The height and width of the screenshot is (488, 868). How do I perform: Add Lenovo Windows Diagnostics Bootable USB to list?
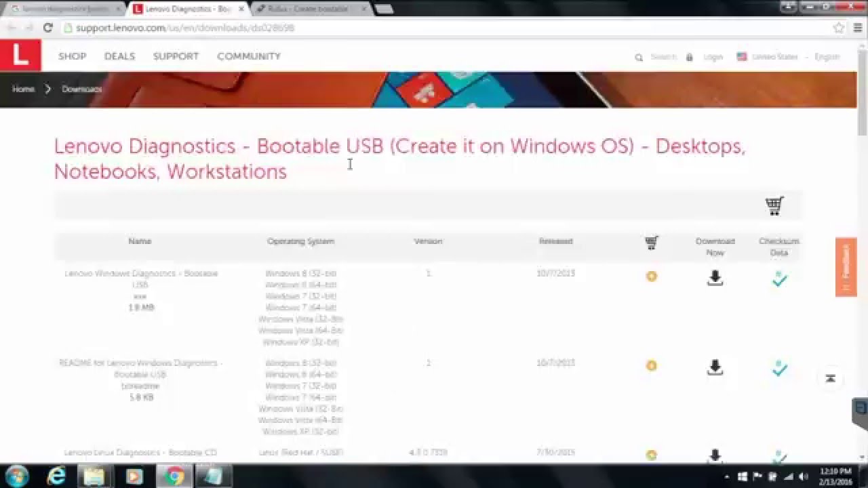(x=652, y=277)
